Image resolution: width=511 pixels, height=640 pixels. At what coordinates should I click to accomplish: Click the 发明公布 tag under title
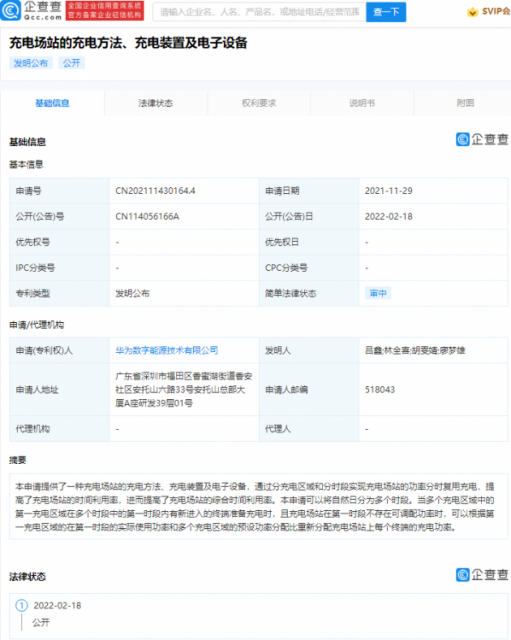31,63
